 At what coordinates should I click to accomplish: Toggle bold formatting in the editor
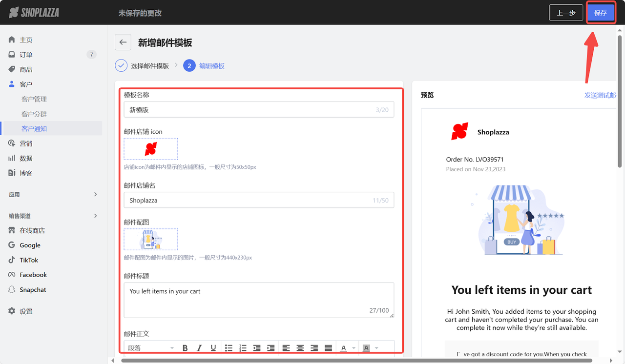pyautogui.click(x=185, y=347)
